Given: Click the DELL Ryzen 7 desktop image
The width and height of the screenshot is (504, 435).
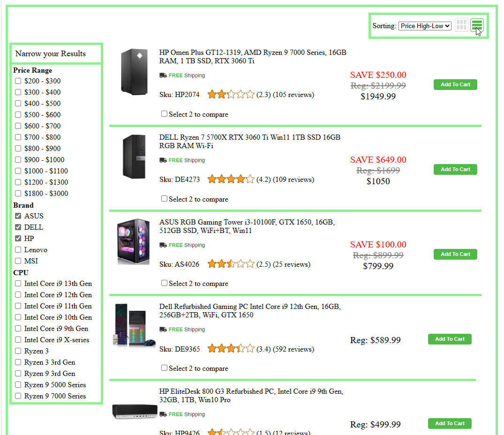Looking at the screenshot, I should (134, 157).
